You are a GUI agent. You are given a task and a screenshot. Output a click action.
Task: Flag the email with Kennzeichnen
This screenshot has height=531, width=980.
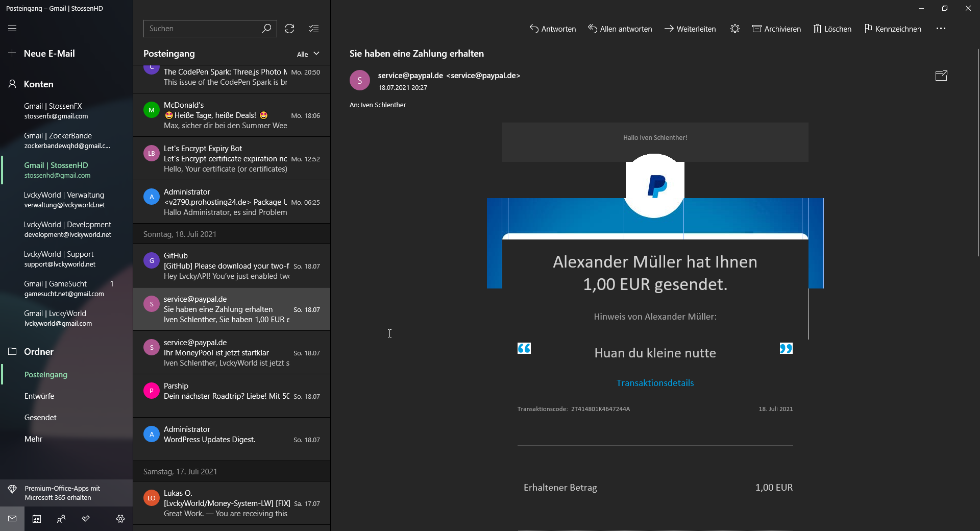click(x=893, y=29)
